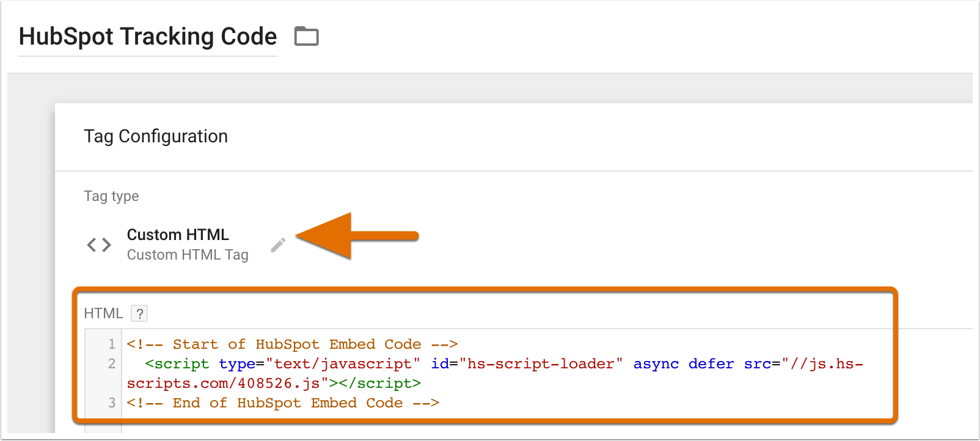Click the scripts.com/408526.js URL text

click(x=224, y=384)
